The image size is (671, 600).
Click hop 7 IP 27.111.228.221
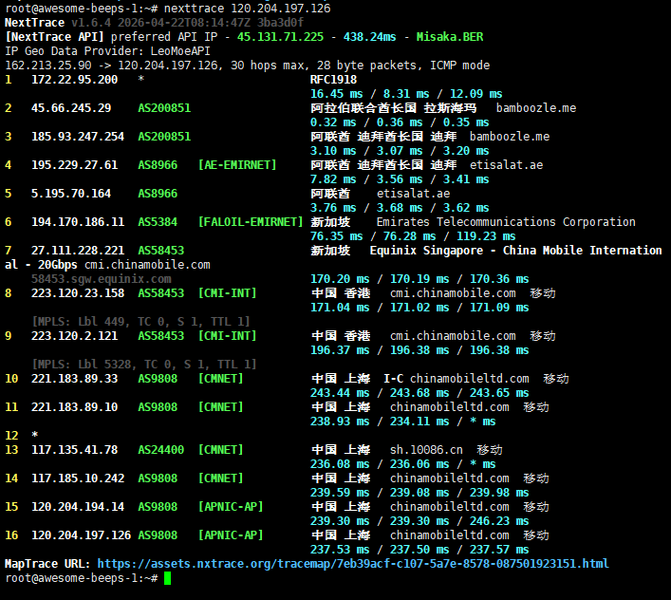(x=77, y=250)
